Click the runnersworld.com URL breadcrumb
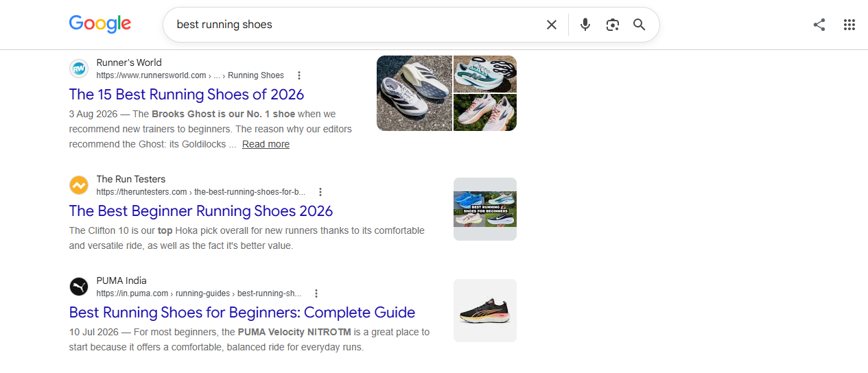868x373 pixels. 190,75
